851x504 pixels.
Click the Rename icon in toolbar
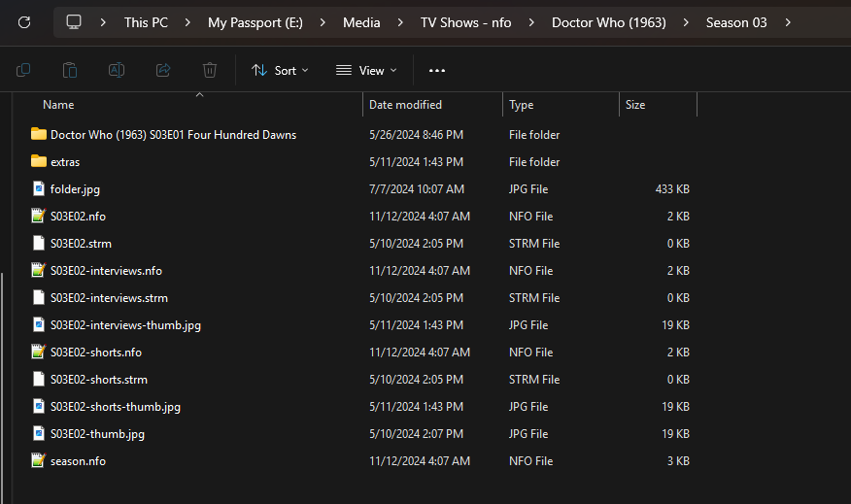(x=116, y=70)
